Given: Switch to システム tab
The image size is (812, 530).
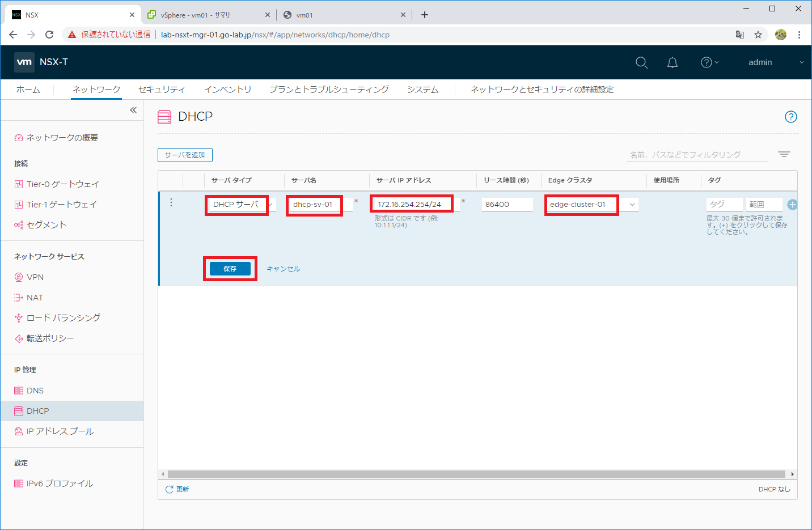Looking at the screenshot, I should [x=422, y=90].
